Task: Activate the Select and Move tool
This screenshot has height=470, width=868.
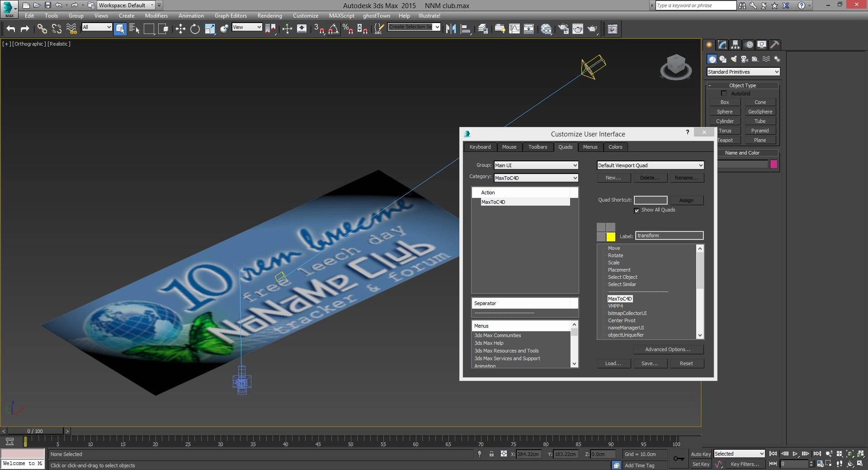Action: click(x=180, y=29)
